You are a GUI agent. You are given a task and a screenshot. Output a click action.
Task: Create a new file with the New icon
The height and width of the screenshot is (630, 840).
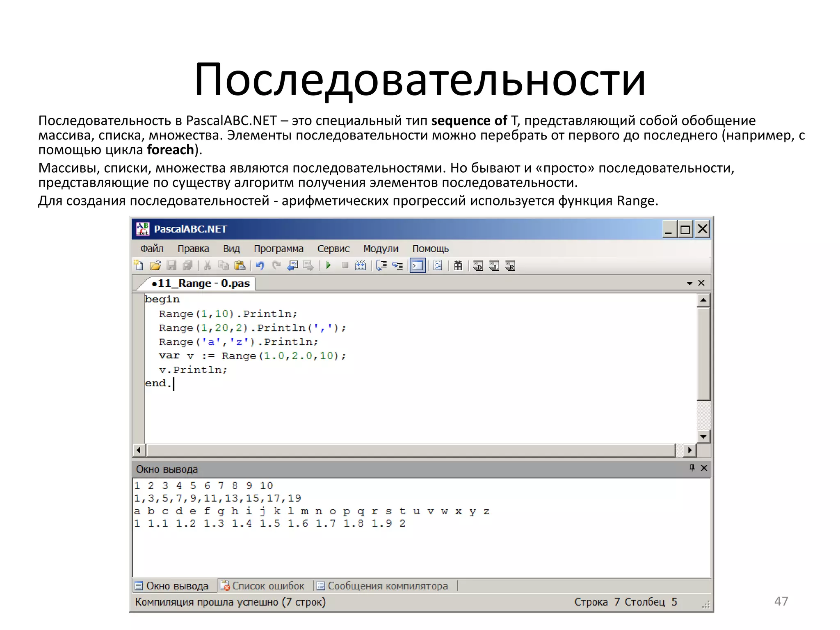pos(139,266)
